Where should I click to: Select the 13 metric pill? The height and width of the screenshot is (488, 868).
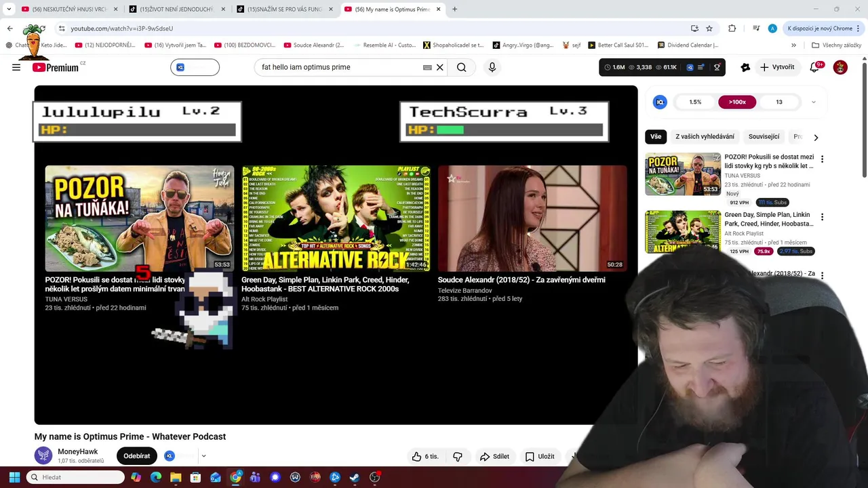[779, 102]
